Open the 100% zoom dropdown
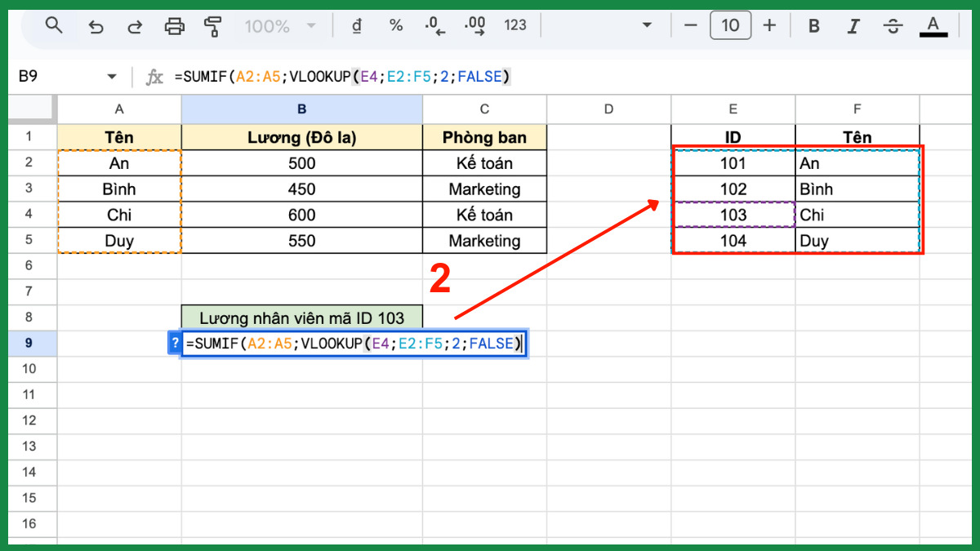Viewport: 980px width, 551px height. [279, 26]
